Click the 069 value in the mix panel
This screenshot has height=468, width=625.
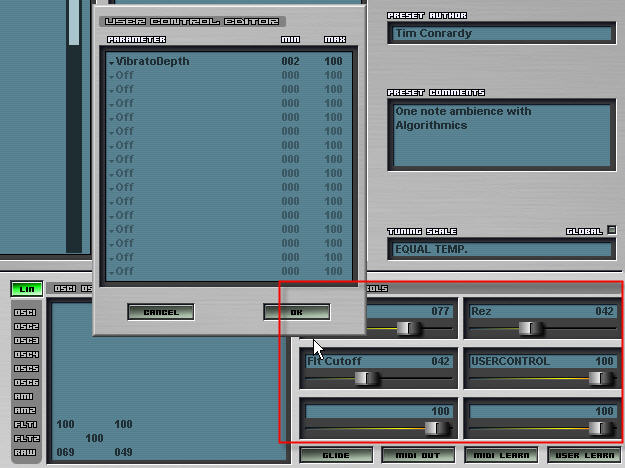coord(65,452)
